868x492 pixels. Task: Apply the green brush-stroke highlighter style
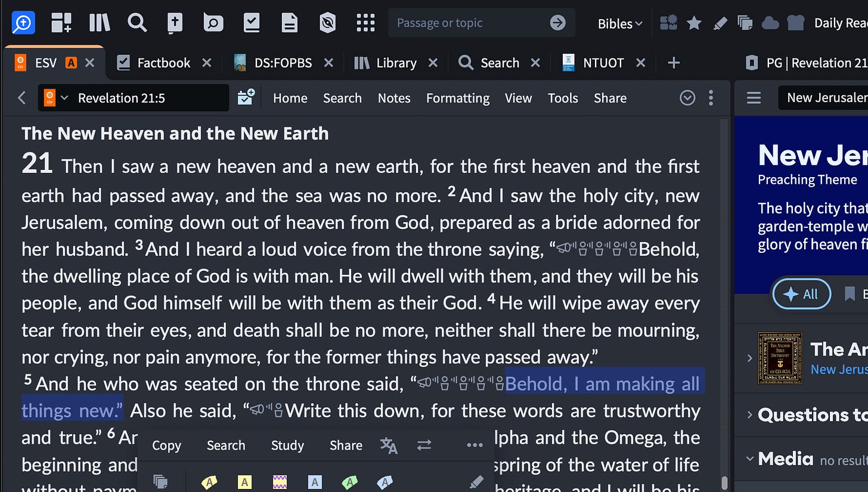point(349,482)
